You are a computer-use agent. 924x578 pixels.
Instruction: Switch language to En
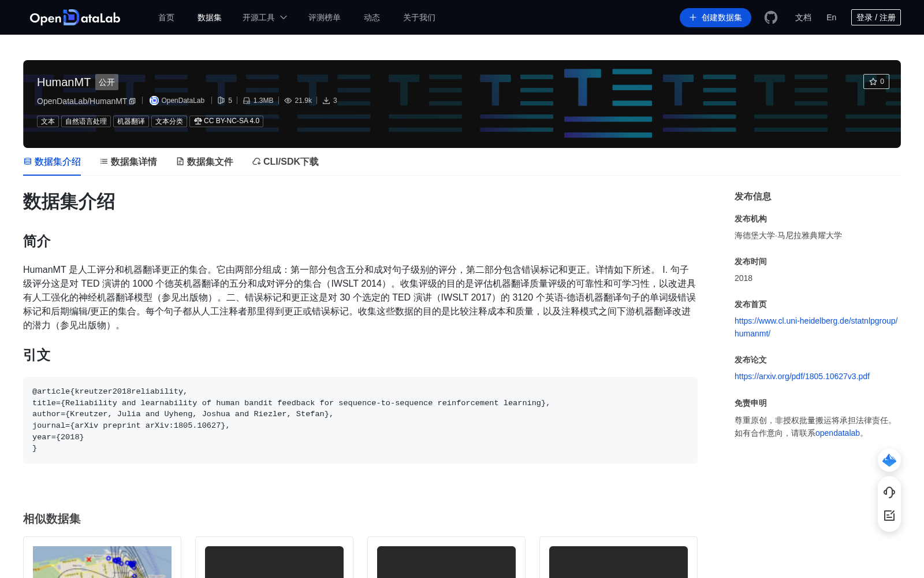(832, 17)
